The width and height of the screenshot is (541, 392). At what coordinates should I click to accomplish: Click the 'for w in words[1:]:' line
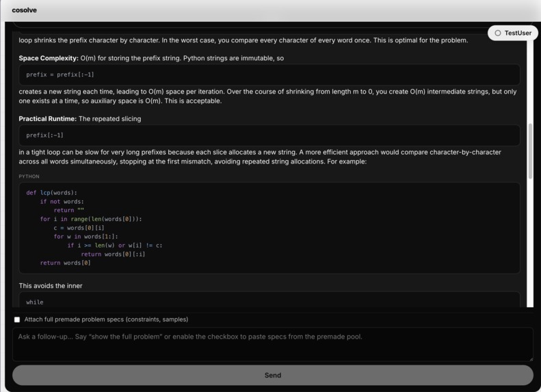click(x=85, y=237)
